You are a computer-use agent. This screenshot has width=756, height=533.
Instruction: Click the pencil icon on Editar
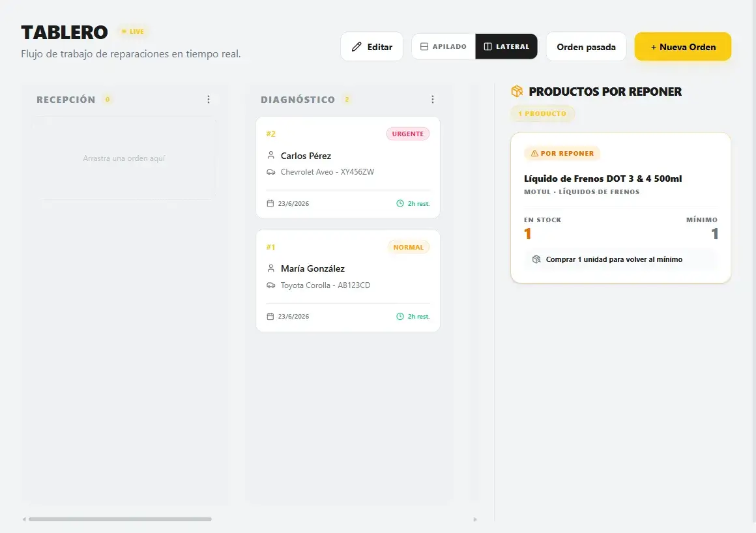(x=356, y=47)
